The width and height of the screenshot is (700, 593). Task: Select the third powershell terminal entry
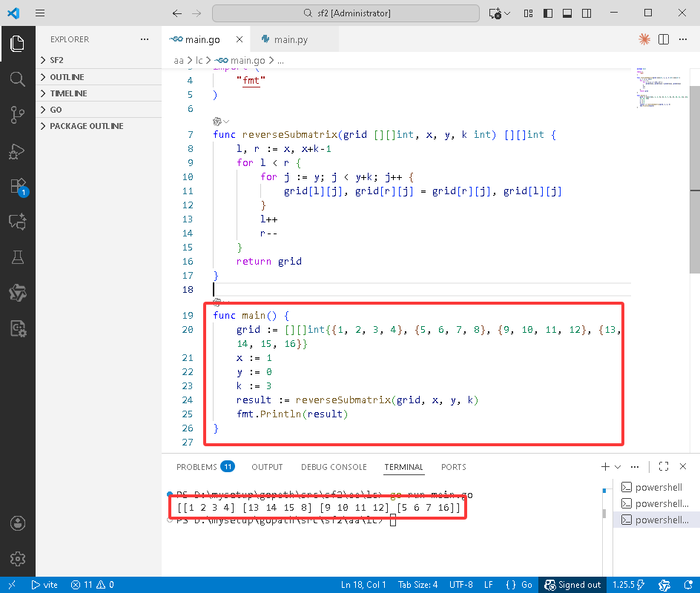coord(655,520)
